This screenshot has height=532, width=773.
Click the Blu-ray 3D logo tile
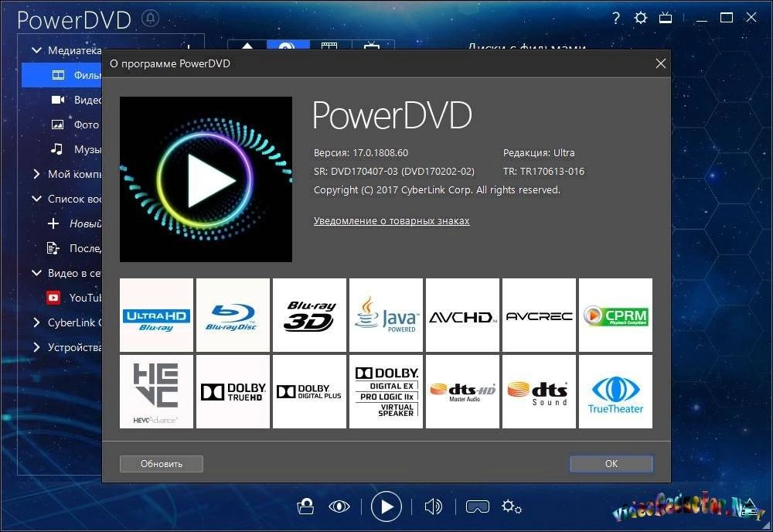[x=309, y=315]
